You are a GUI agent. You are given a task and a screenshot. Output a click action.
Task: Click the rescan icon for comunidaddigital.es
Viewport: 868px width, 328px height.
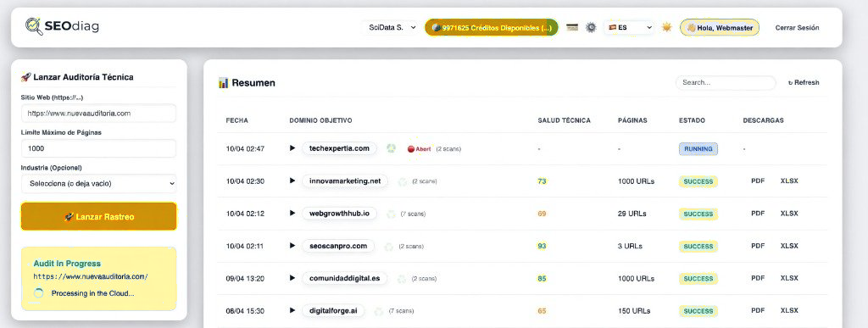point(401,278)
